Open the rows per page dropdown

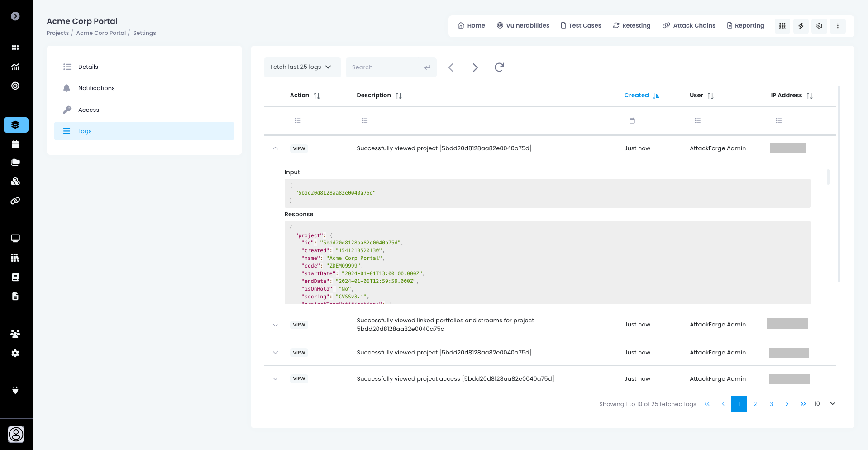pyautogui.click(x=832, y=403)
